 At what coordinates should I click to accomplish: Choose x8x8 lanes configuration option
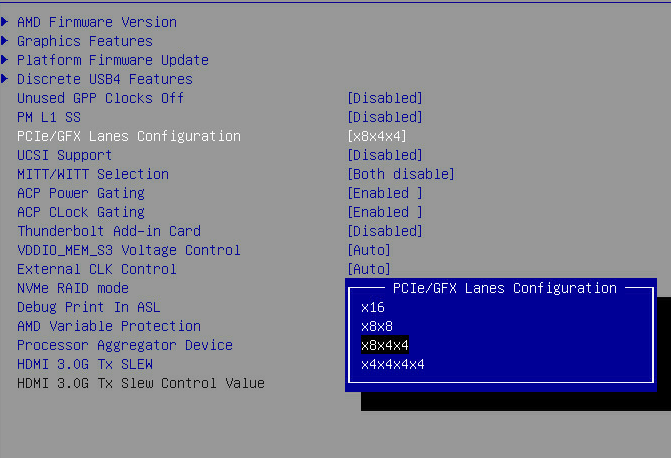tap(377, 326)
